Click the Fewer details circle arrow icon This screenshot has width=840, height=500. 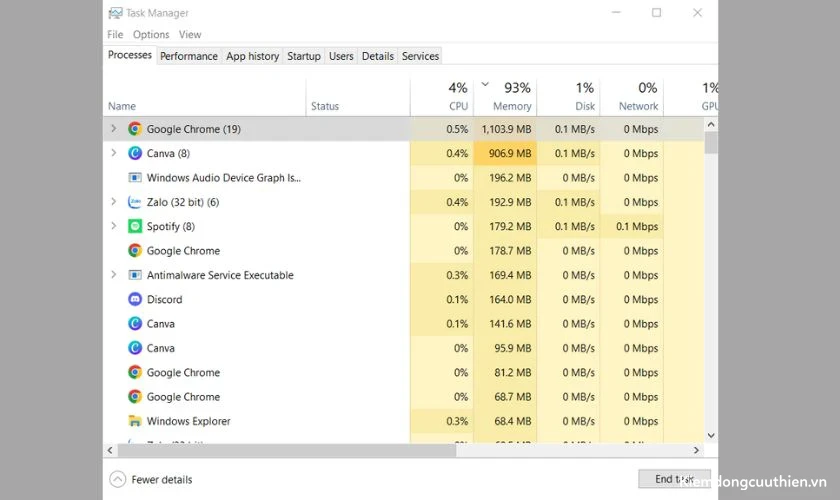[x=118, y=479]
